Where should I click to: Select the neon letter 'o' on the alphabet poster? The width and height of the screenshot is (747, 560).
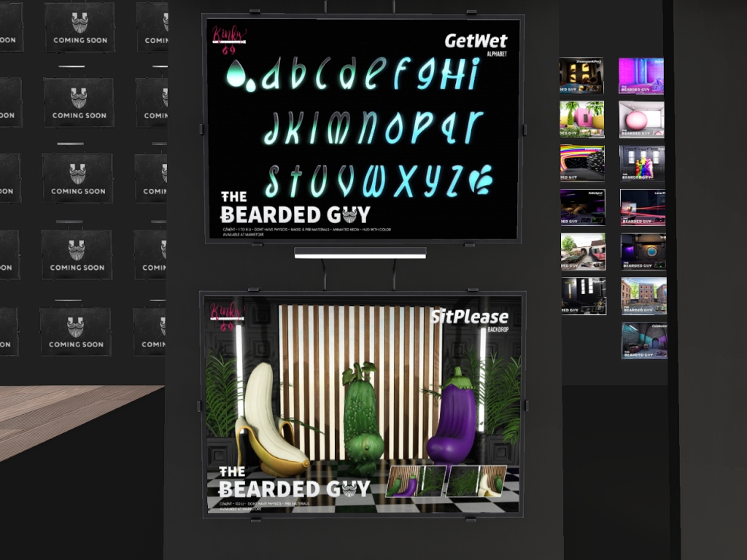[x=394, y=130]
